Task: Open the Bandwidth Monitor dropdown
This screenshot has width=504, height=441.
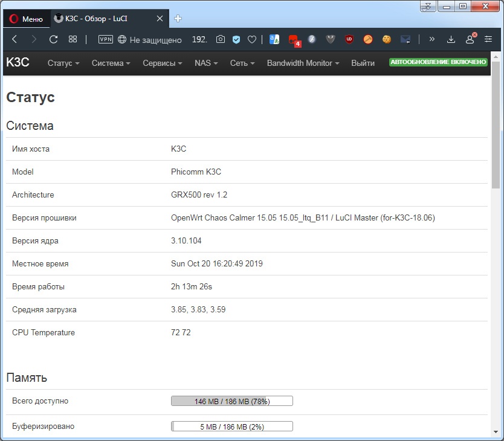Action: coord(302,63)
